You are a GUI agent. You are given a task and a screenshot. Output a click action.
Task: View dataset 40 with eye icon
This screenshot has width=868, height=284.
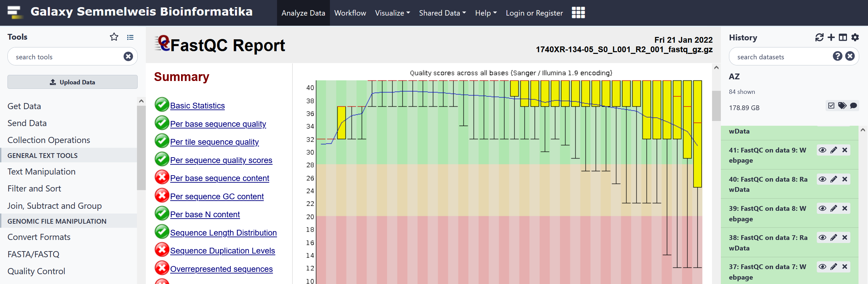(x=822, y=179)
